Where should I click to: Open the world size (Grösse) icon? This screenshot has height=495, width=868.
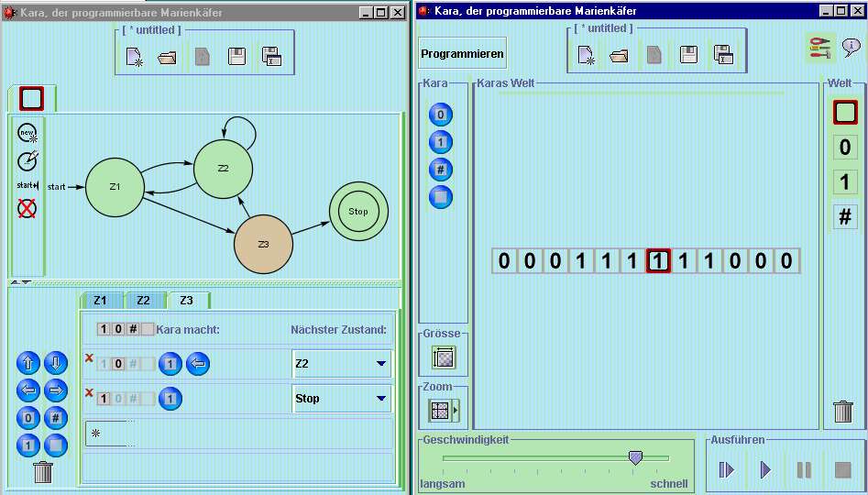[444, 357]
